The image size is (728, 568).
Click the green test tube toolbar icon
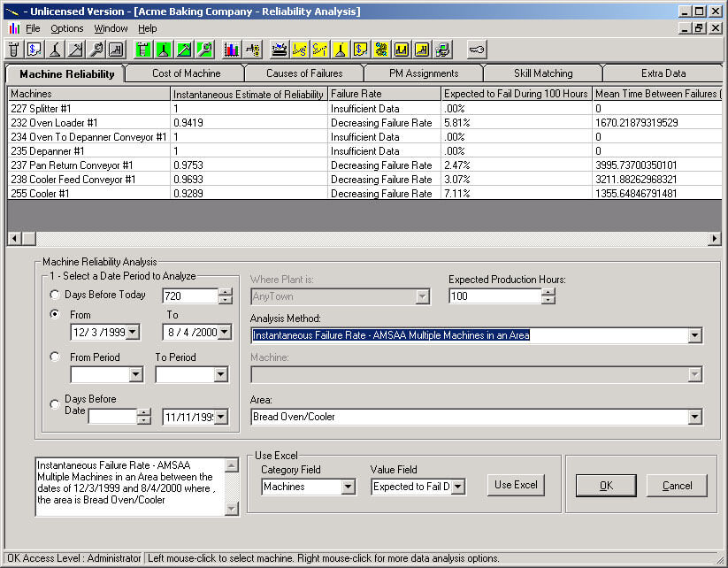(x=143, y=50)
